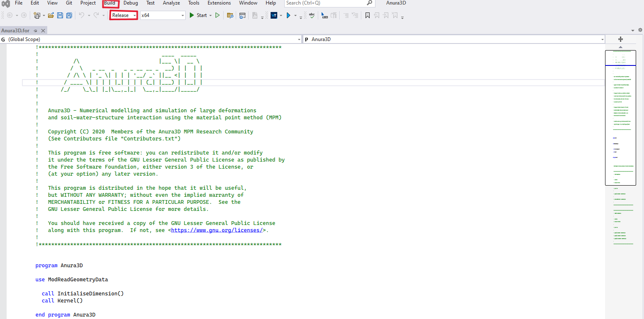Click the Redo icon
Image resolution: width=644 pixels, height=319 pixels.
tap(96, 15)
